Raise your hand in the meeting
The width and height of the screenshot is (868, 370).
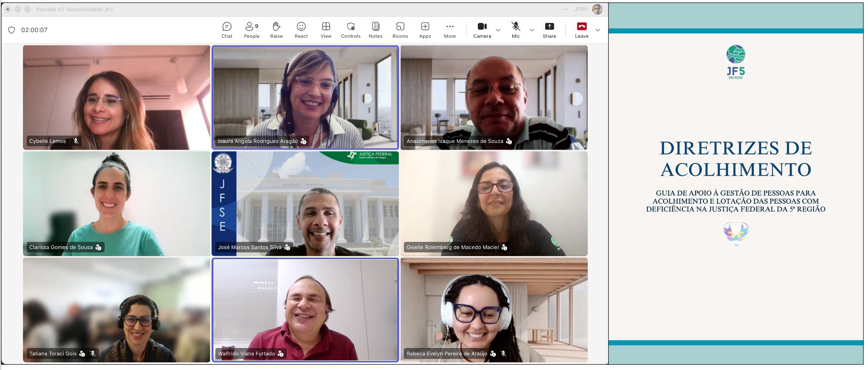point(276,30)
